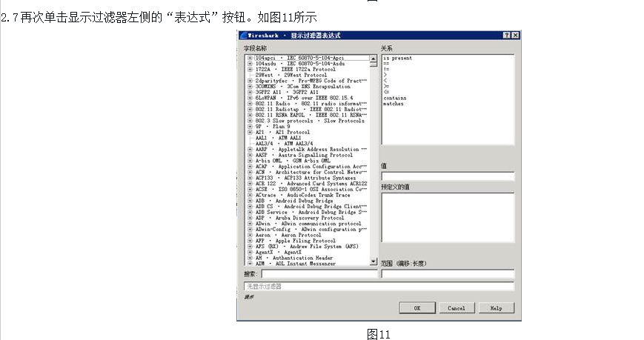Click the Wireshark fin icon in title bar
This screenshot has height=340, width=644.
pos(243,36)
